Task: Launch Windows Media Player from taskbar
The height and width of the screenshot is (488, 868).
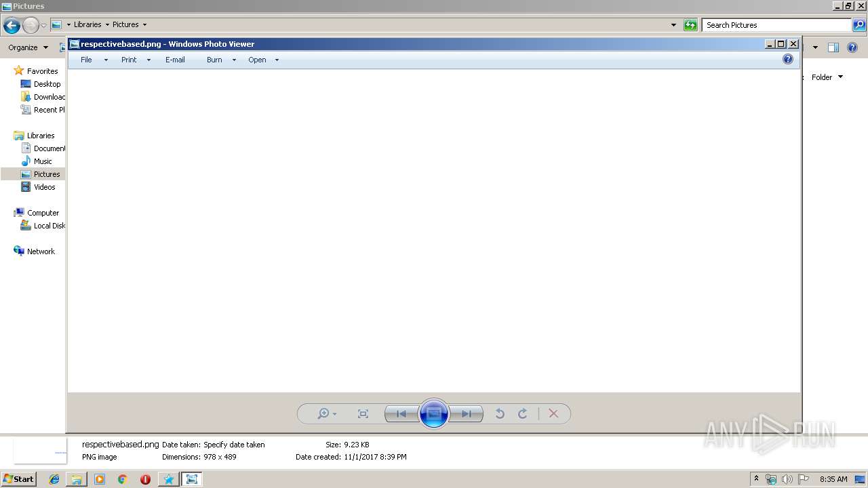Action: pos(100,479)
